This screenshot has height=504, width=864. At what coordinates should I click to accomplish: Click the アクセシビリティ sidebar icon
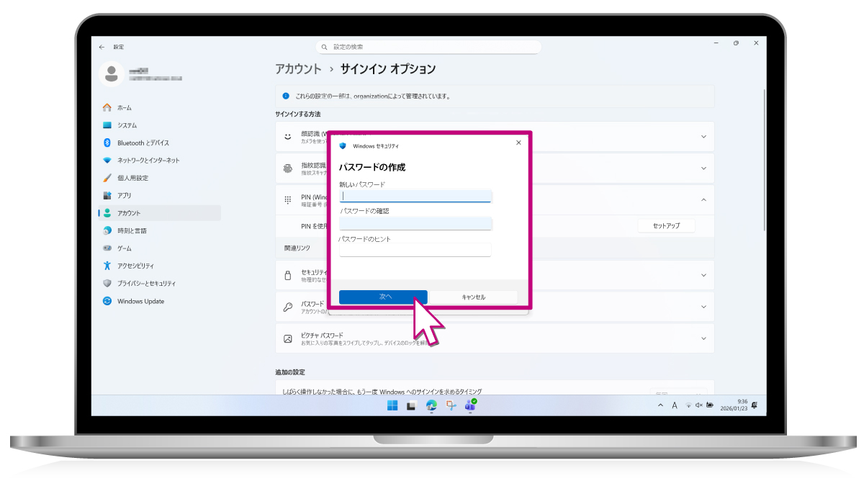tap(107, 266)
